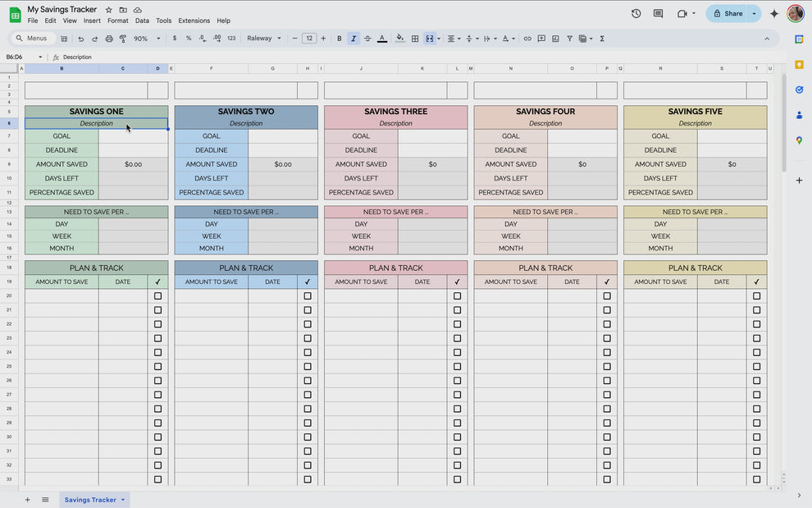This screenshot has width=812, height=508.
Task: Open the Savings Tracker sheet tab menu
Action: click(x=121, y=499)
